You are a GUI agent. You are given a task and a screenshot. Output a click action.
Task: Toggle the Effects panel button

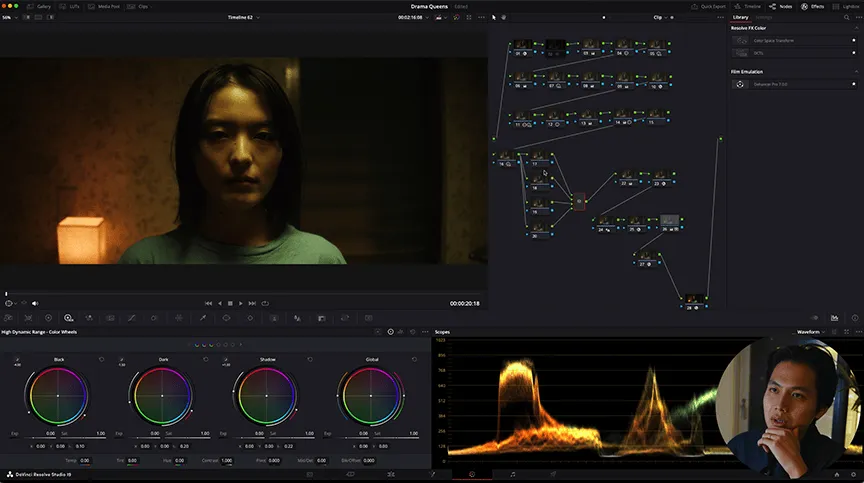pyautogui.click(x=813, y=6)
